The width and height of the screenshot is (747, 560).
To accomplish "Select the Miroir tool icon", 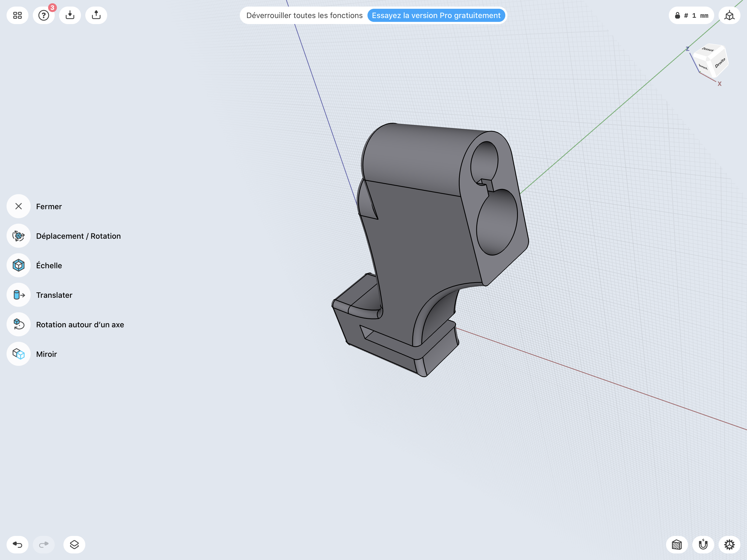I will [x=19, y=354].
